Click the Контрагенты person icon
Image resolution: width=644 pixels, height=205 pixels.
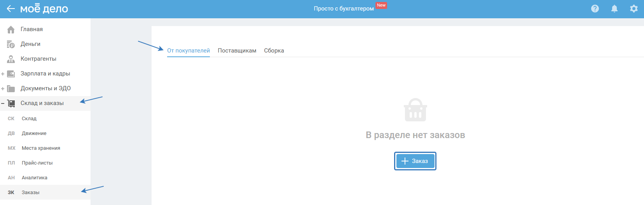point(11,59)
